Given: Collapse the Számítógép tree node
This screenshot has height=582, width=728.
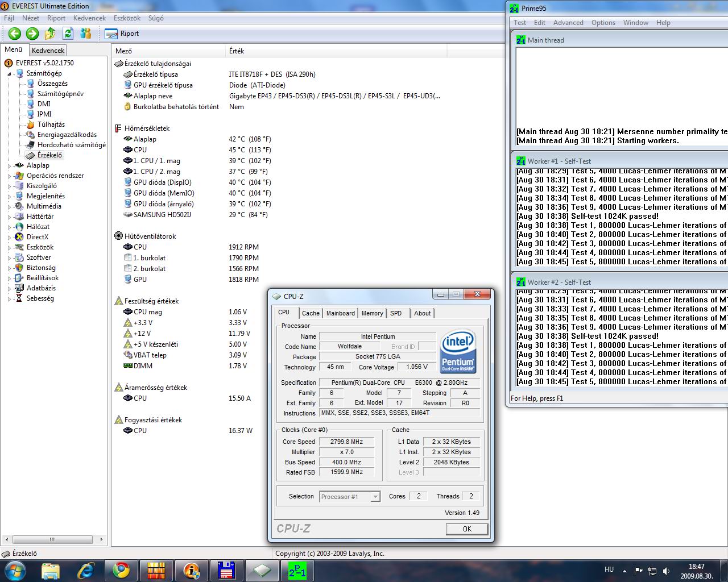Looking at the screenshot, I should pos(10,73).
